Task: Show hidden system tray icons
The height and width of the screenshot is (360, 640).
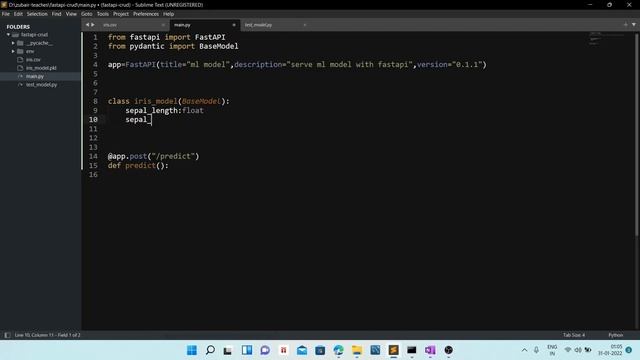Action: pyautogui.click(x=524, y=350)
